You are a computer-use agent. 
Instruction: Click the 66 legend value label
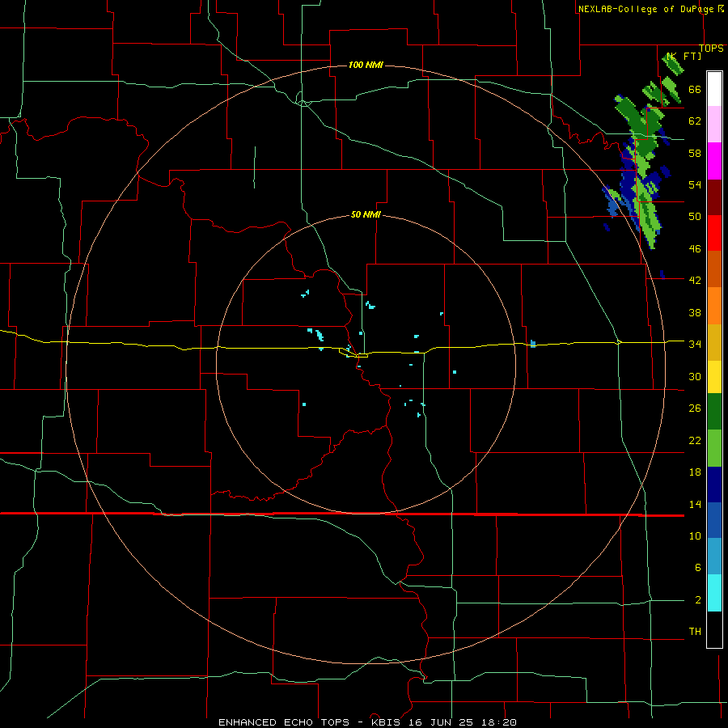click(x=695, y=89)
